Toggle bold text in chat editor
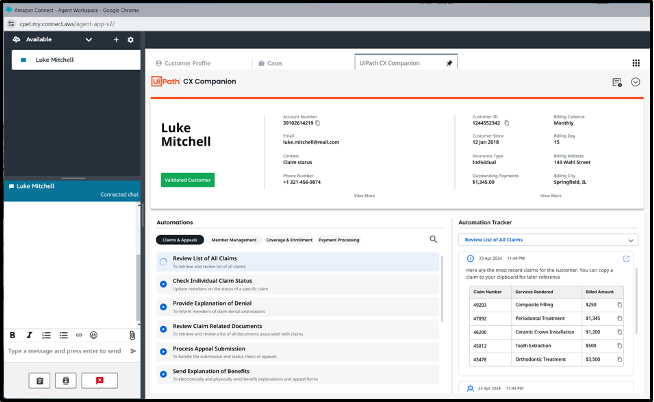The image size is (654, 402). pyautogui.click(x=13, y=335)
